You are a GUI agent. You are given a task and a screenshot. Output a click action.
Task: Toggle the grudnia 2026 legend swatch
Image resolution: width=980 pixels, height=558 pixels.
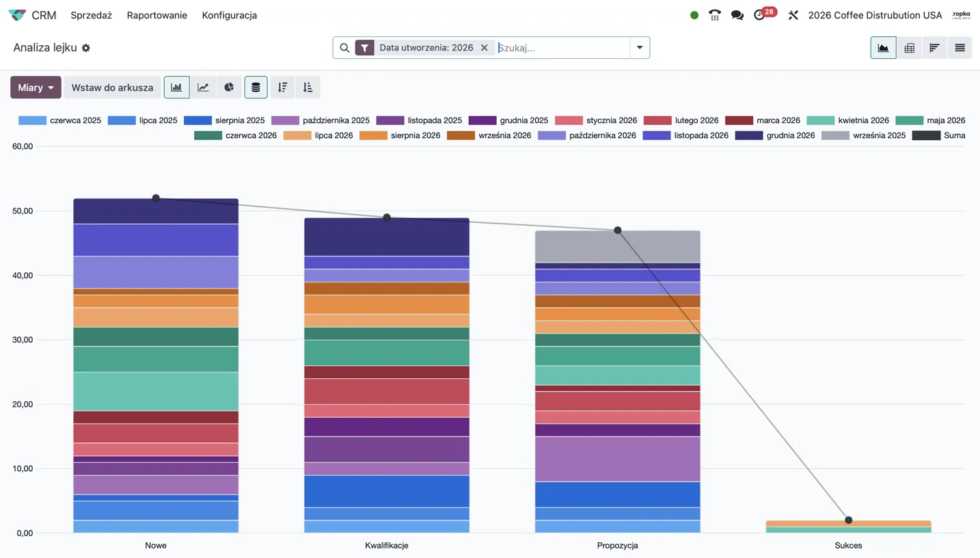tap(749, 135)
